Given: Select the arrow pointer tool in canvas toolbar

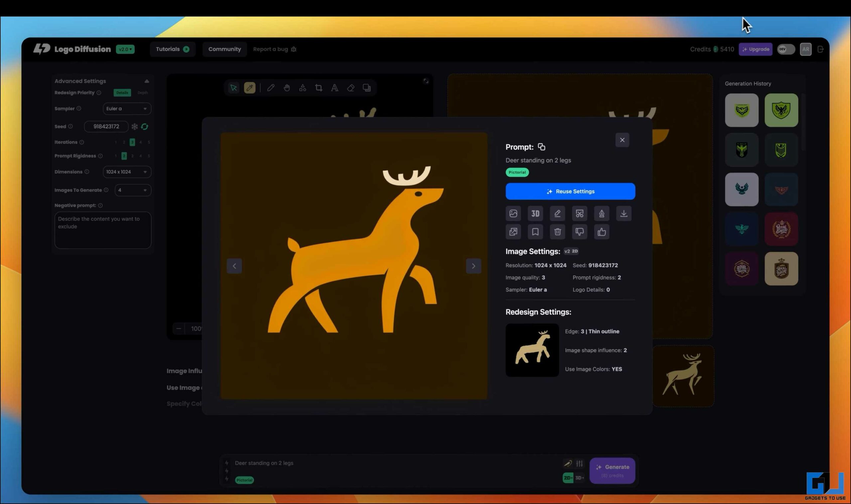Looking at the screenshot, I should click(x=233, y=88).
